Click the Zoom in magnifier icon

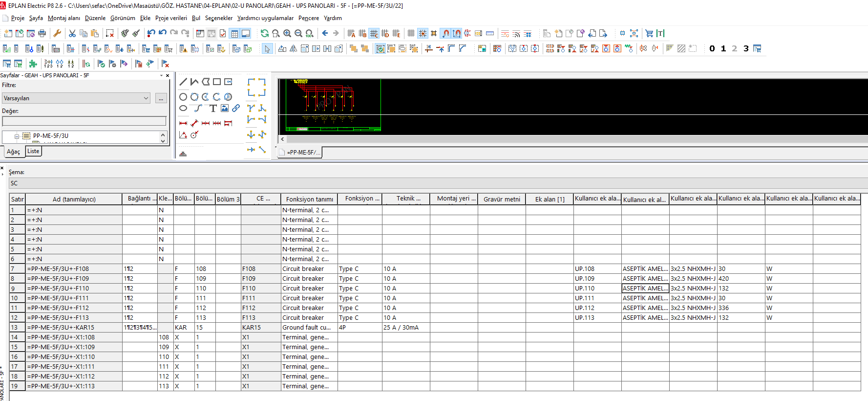[287, 33]
